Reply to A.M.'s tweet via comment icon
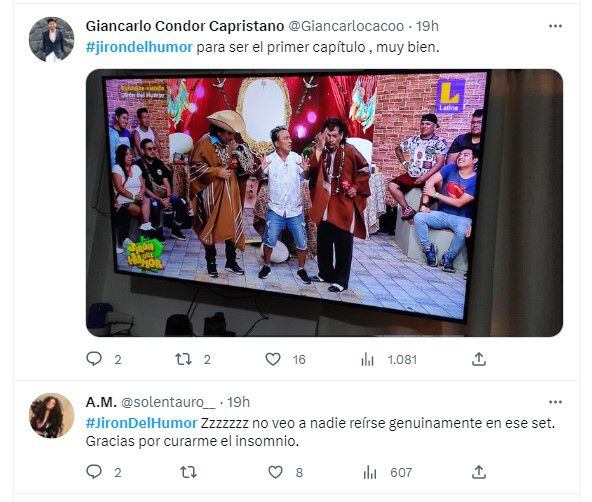Viewport: 592px width, 502px height. pos(94,472)
